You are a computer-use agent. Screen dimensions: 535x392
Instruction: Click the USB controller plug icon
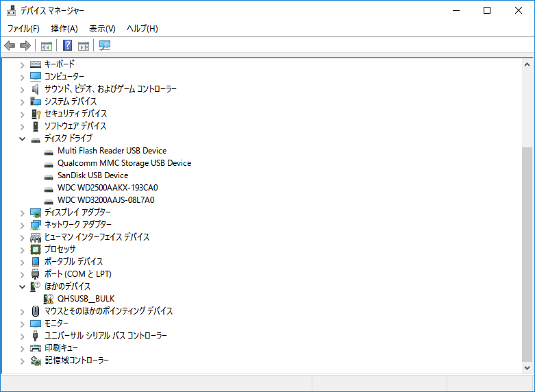click(36, 336)
